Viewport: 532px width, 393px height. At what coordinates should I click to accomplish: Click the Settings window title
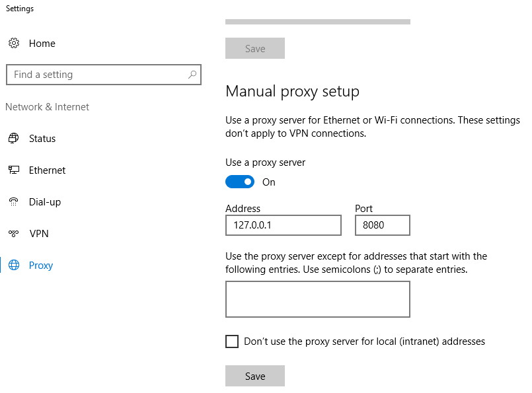tap(20, 9)
